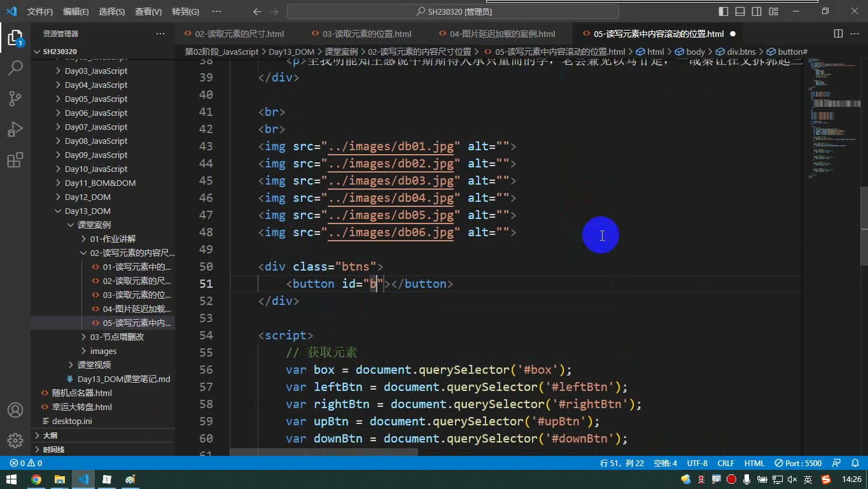Toggle the secondary sidebar layout button
Image resolution: width=868 pixels, height=489 pixels.
pos(757,11)
